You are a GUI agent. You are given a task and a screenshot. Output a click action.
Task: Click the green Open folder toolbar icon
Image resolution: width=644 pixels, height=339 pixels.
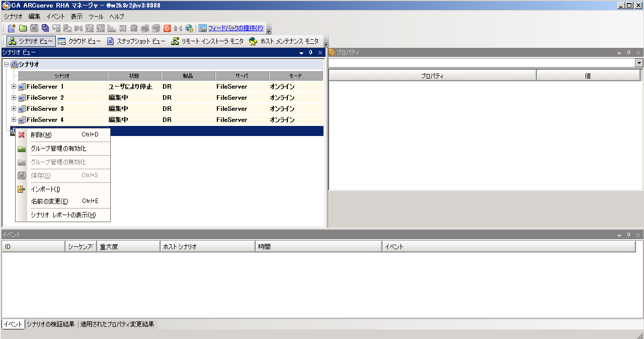tap(23, 28)
